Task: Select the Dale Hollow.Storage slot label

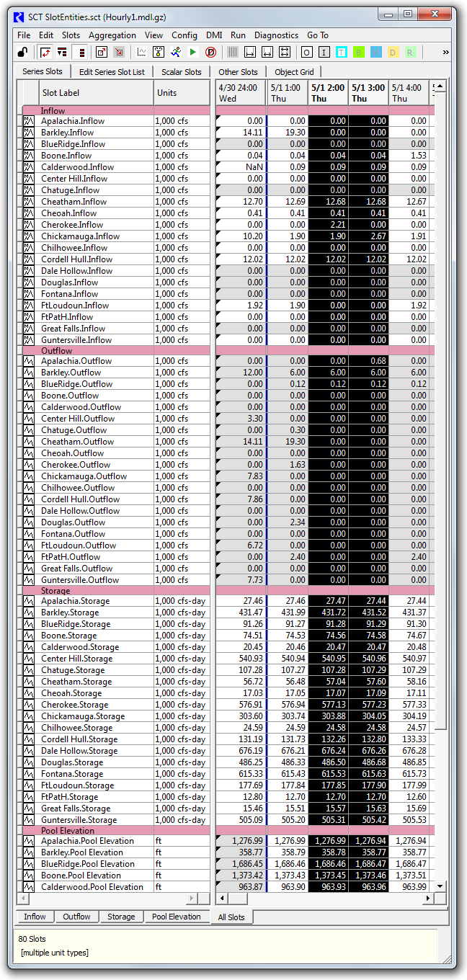Action: pos(96,751)
